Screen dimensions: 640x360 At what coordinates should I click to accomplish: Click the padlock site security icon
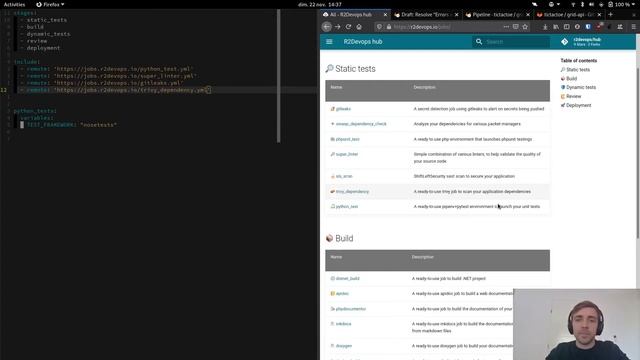(x=389, y=27)
